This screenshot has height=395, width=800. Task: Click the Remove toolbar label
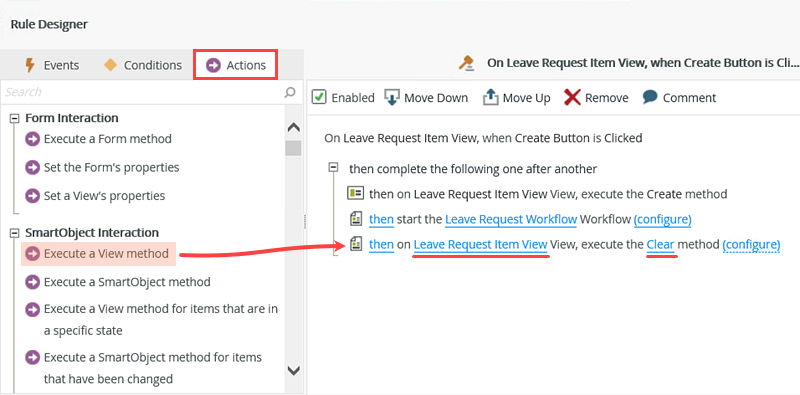click(607, 97)
